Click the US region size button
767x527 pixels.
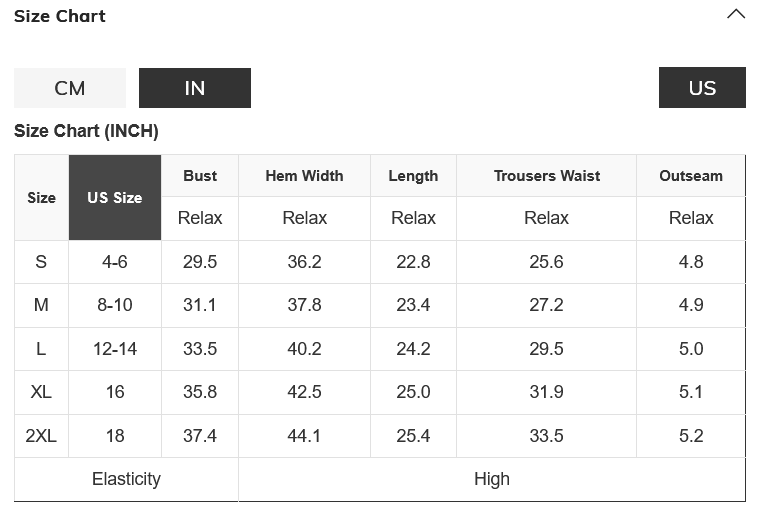(702, 88)
